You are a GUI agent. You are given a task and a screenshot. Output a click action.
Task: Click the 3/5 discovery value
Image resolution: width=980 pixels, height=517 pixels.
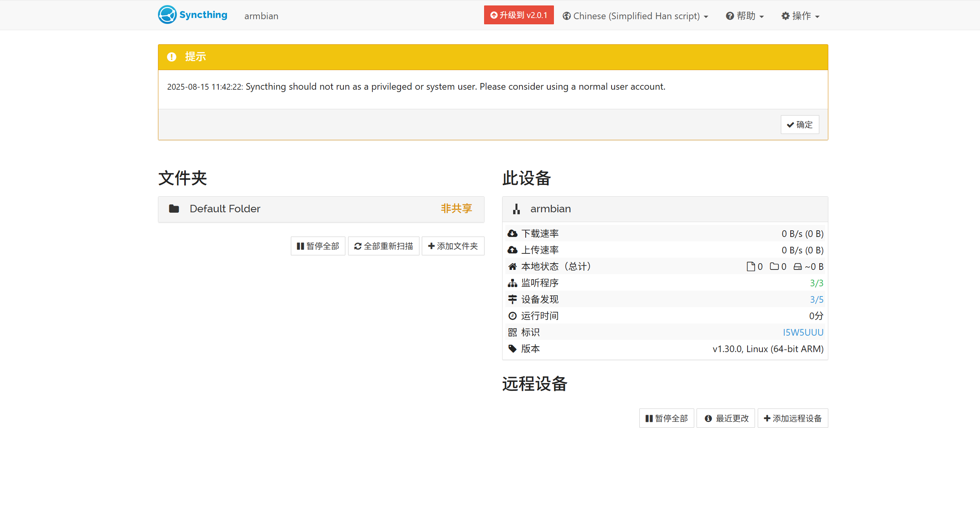pyautogui.click(x=817, y=300)
